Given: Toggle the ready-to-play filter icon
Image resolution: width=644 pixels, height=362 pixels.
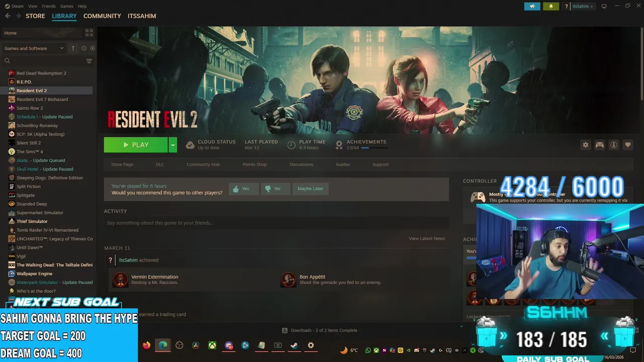Looking at the screenshot, I should point(92,48).
